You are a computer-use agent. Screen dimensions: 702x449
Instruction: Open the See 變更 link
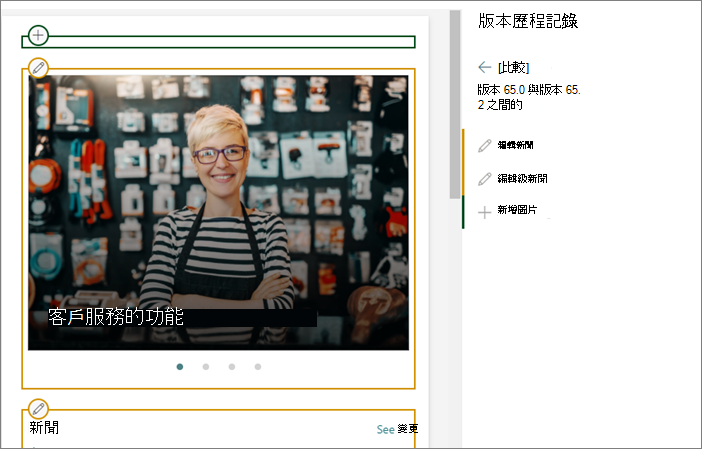click(397, 429)
